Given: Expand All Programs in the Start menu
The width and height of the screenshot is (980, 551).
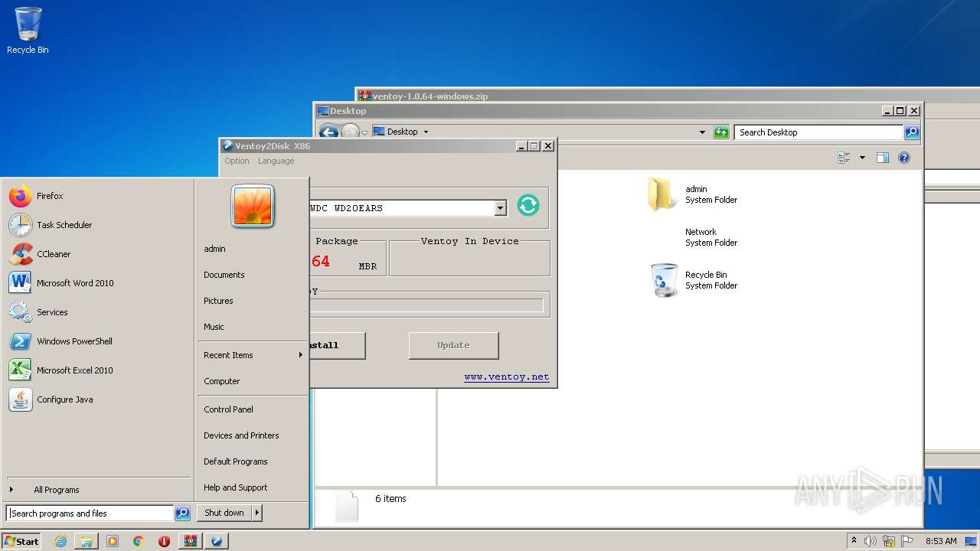Looking at the screenshot, I should point(98,490).
